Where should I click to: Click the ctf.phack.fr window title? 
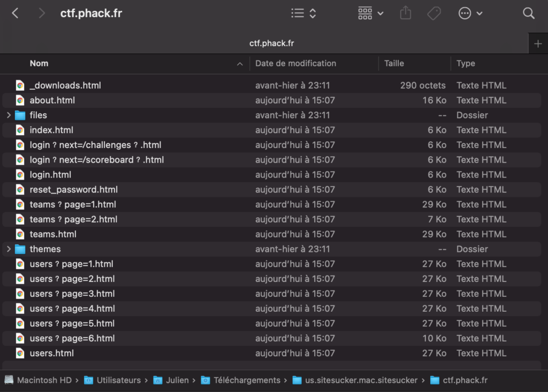coord(91,13)
